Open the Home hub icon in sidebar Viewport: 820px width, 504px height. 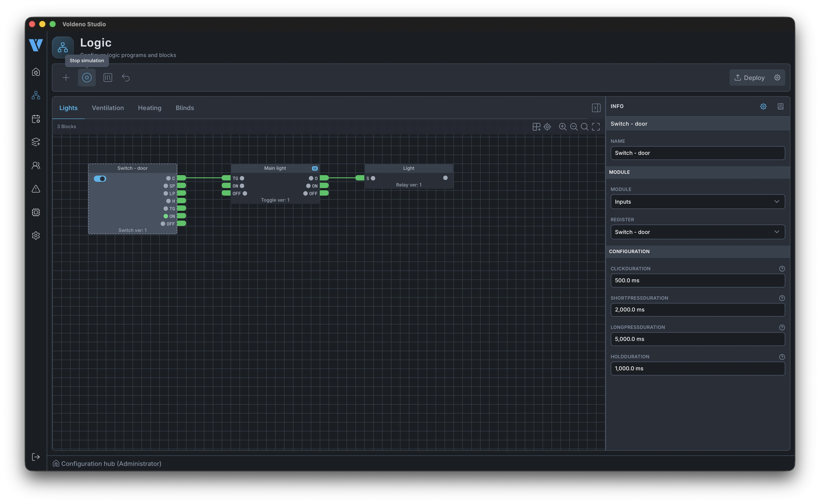36,72
